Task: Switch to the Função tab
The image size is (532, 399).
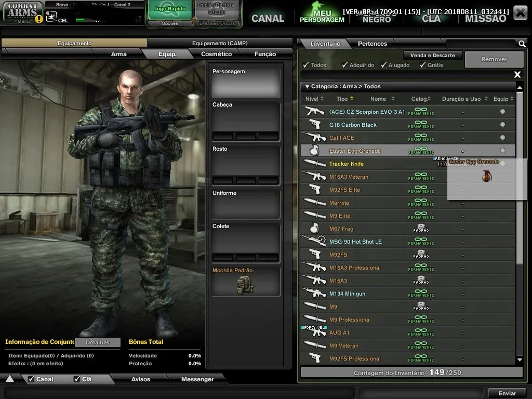Action: click(x=265, y=54)
